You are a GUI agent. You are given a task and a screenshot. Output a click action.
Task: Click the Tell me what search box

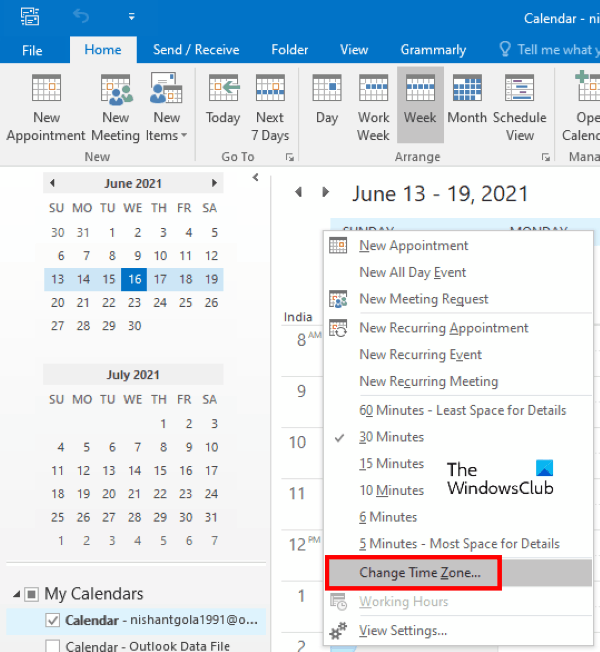point(549,50)
